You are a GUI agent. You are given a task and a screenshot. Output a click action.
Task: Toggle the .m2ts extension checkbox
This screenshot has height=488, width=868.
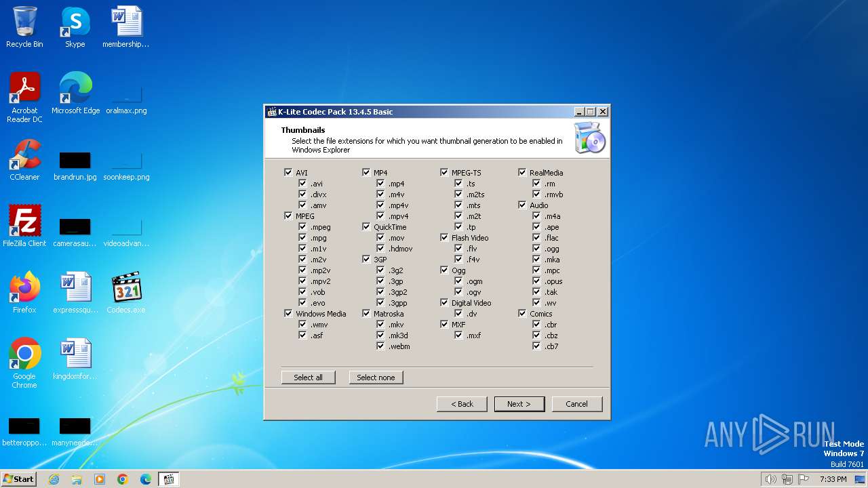pyautogui.click(x=458, y=195)
